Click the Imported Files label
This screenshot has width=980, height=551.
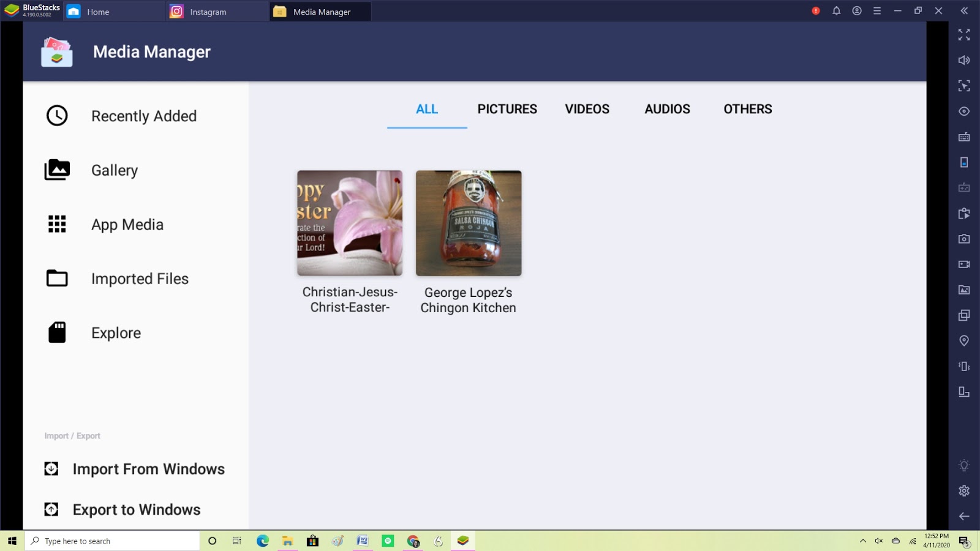[x=140, y=279]
